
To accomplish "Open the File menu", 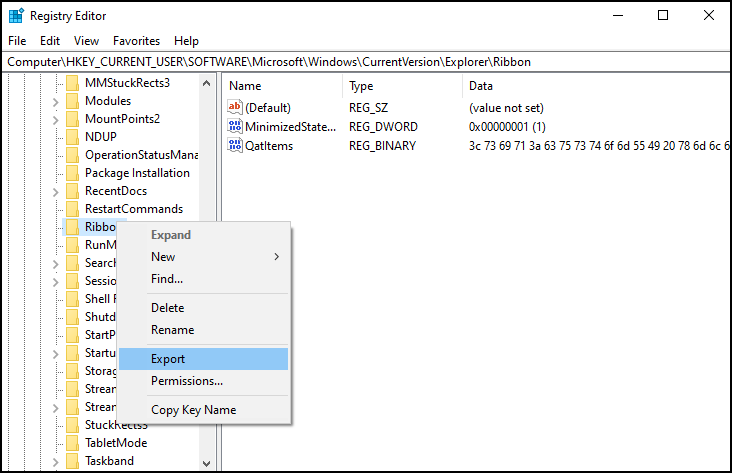I will click(17, 41).
